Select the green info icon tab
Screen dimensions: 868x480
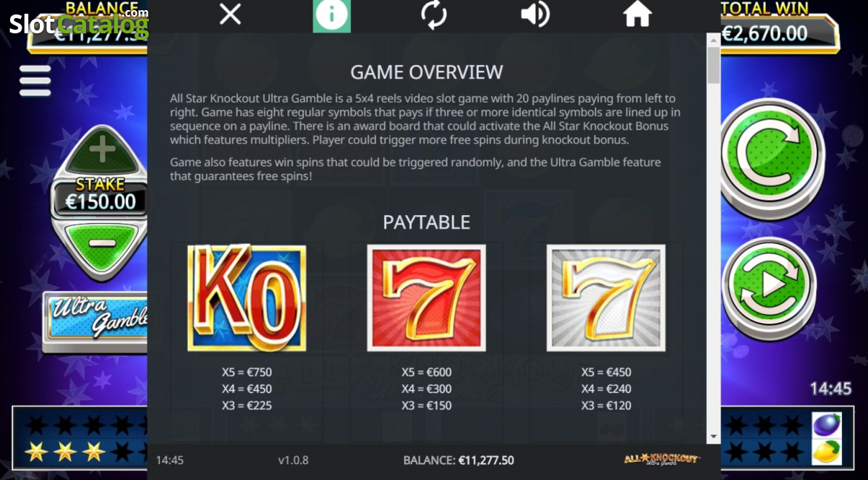pos(331,16)
